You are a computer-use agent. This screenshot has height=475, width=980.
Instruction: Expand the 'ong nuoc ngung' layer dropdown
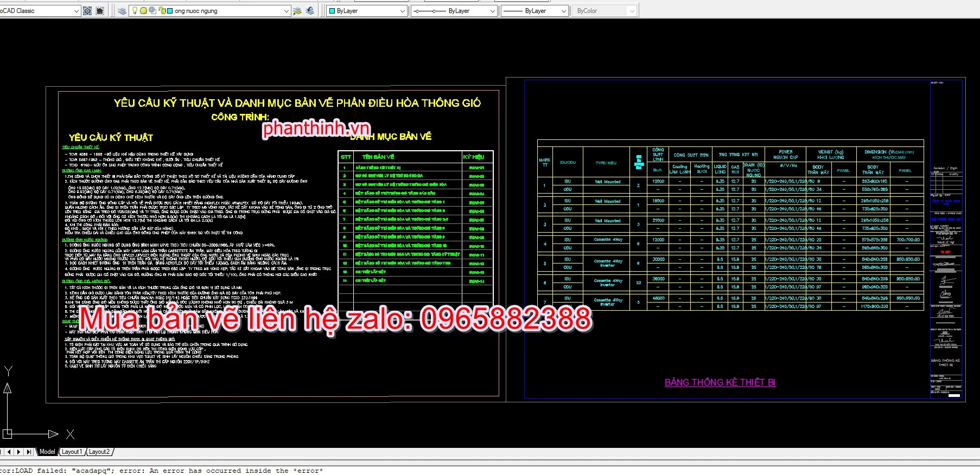[287, 11]
